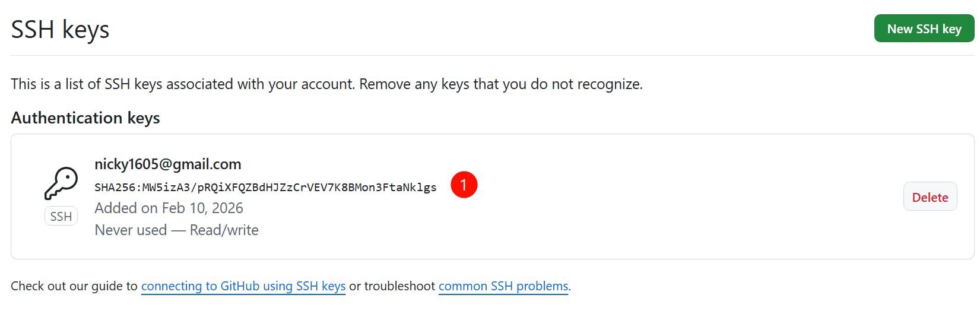Click the green New SSH key button
The width and height of the screenshot is (980, 317).
pyautogui.click(x=924, y=28)
